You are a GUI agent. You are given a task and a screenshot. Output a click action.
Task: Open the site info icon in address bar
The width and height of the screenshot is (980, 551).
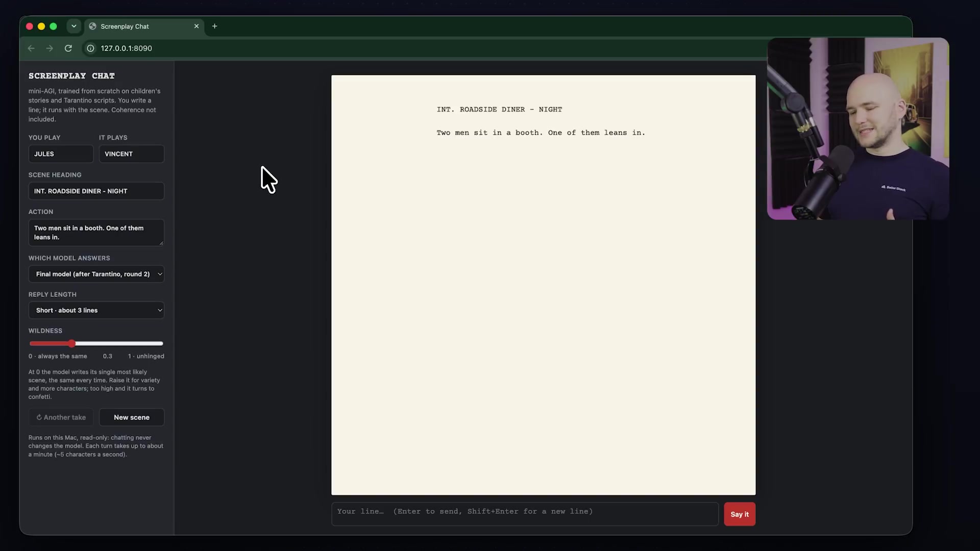click(90, 48)
